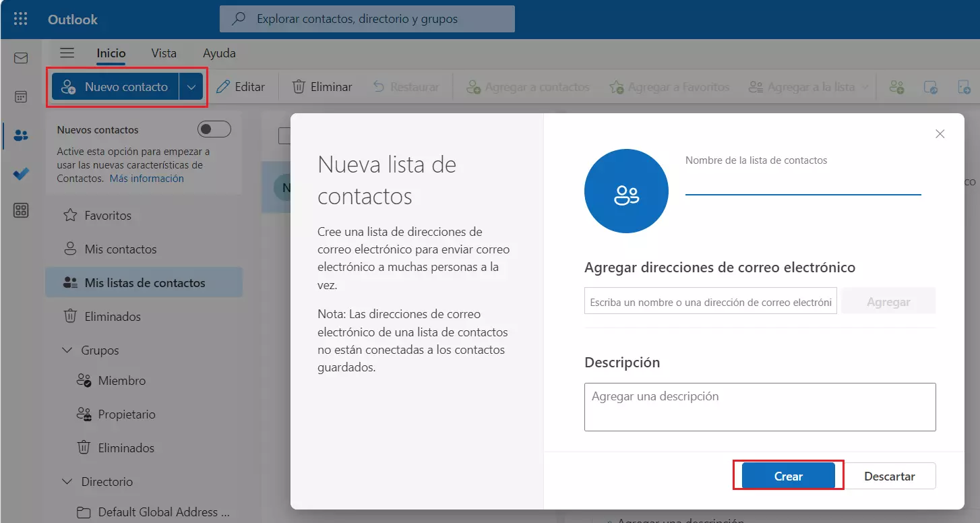Click the Eliminar trash toolbar button
This screenshot has width=980, height=523.
pos(322,87)
